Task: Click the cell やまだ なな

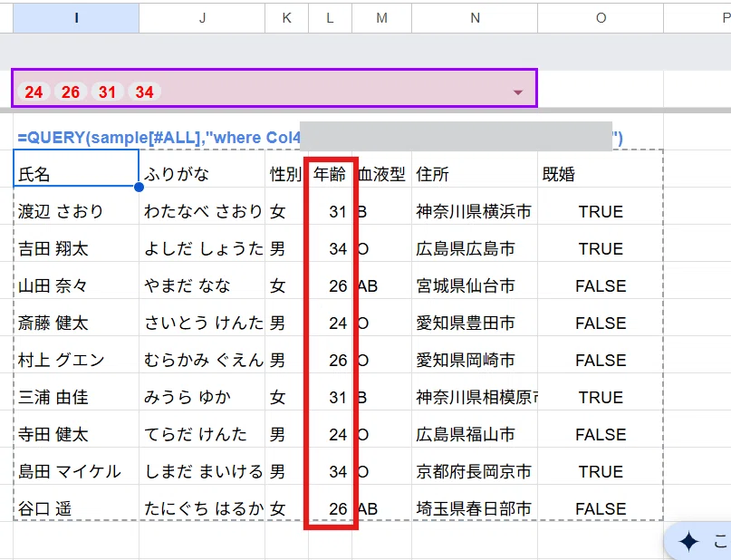Action: pos(202,280)
